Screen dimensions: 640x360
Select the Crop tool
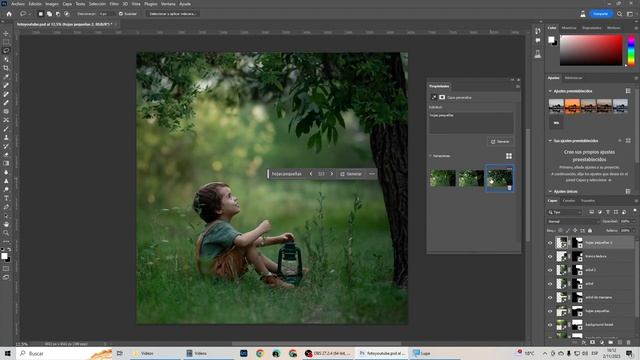click(x=6, y=68)
